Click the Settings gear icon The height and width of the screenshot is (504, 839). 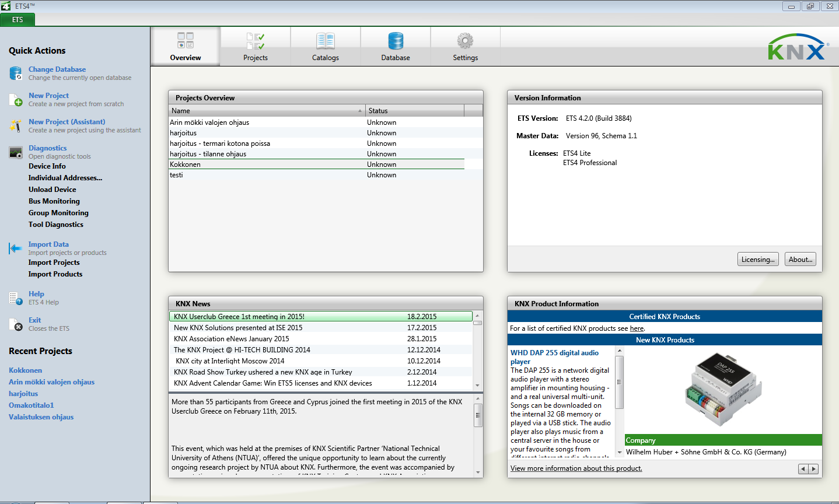pos(466,41)
